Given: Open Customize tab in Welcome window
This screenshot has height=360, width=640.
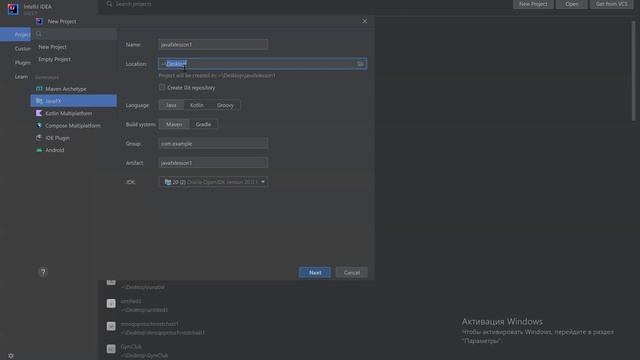Looking at the screenshot, I should (x=16, y=49).
